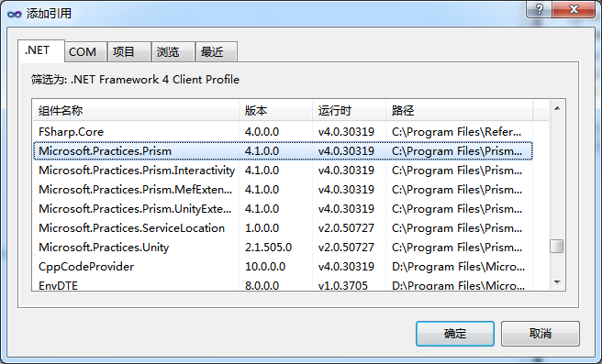Open the 项目 tab
This screenshot has height=364, width=602.
point(129,51)
